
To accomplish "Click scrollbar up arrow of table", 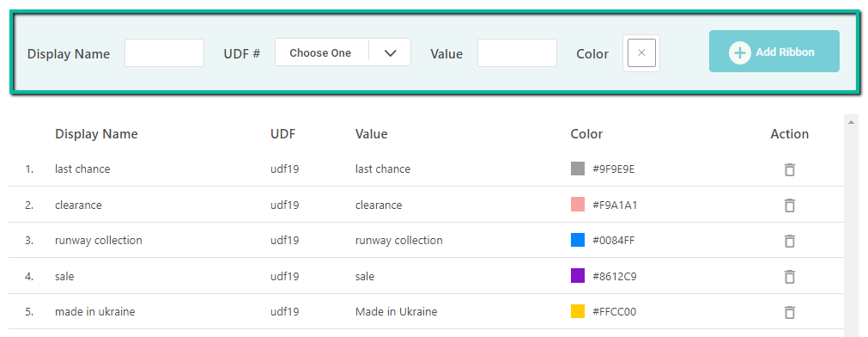I will point(850,122).
